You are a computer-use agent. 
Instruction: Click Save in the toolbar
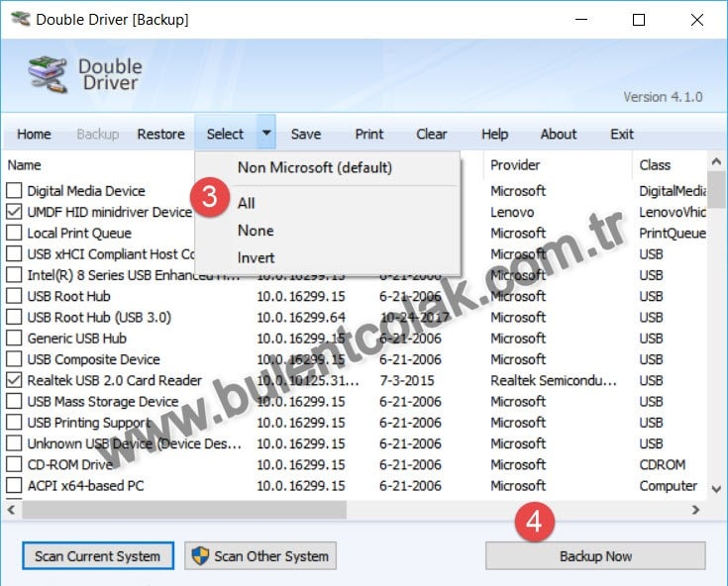click(305, 134)
